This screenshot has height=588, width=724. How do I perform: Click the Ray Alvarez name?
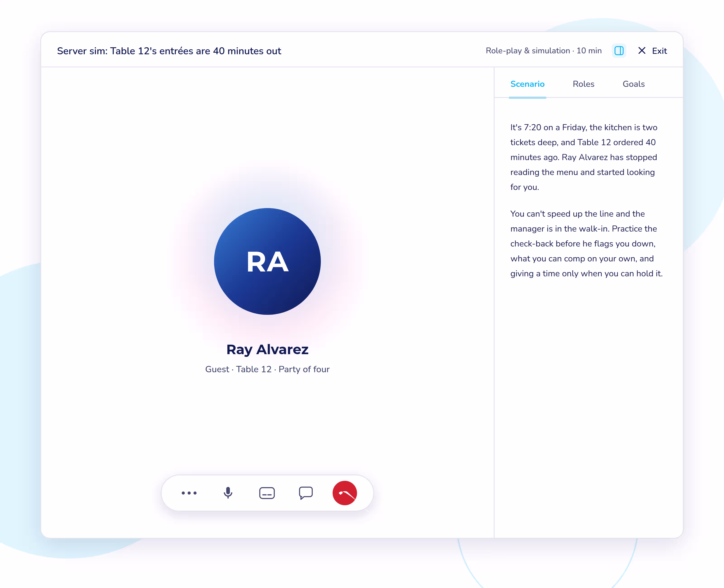point(267,349)
